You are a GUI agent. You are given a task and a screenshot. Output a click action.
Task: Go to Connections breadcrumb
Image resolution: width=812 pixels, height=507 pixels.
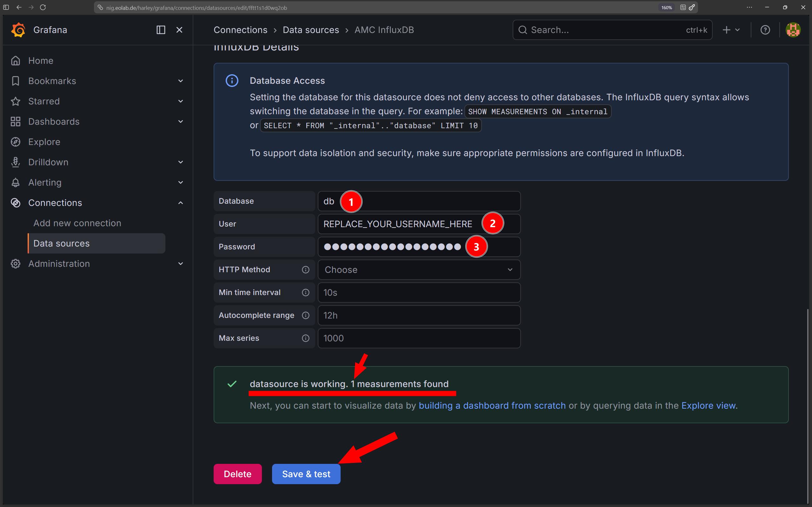241,30
